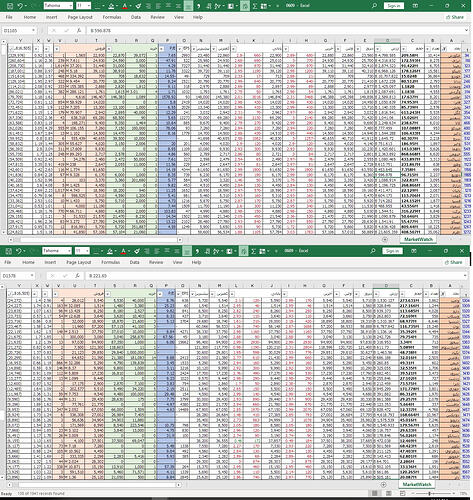Open the Formulas tab in top window
This screenshot has width=473, height=500.
click(x=112, y=17)
